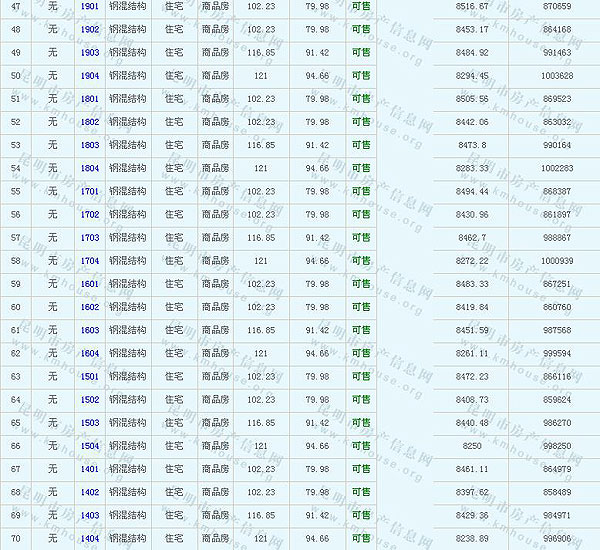Click 可售 status in row 50
The height and width of the screenshot is (550, 600).
[x=361, y=75]
